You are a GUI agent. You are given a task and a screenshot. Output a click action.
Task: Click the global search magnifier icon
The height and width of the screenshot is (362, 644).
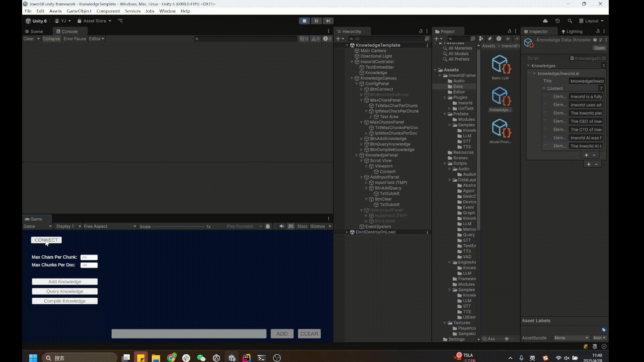pos(570,21)
